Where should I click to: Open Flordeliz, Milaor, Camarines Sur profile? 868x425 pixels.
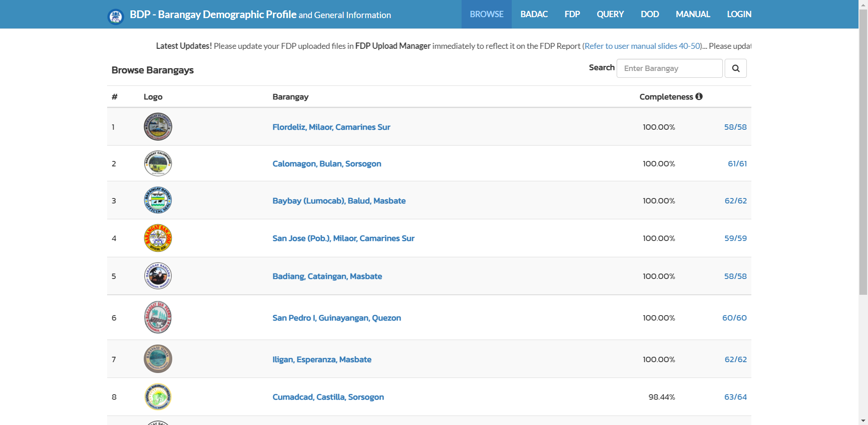331,127
